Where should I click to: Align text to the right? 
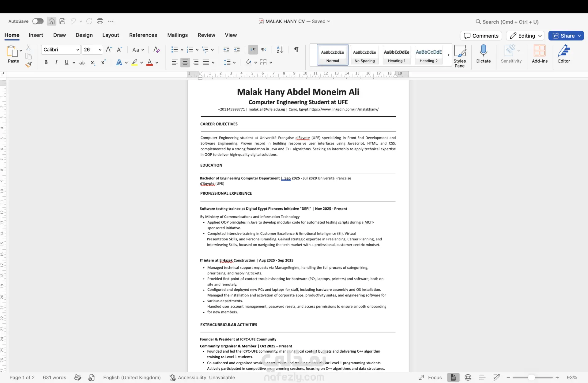tap(195, 62)
